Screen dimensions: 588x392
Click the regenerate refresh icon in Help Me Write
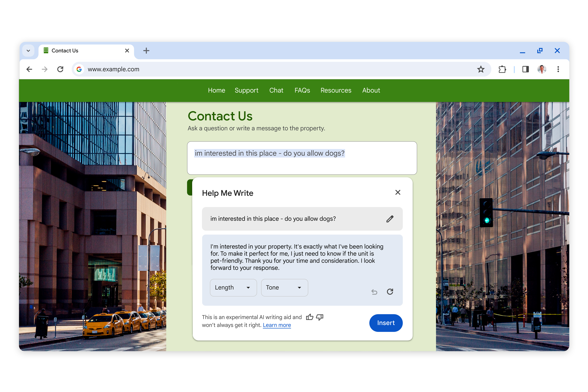[390, 291]
